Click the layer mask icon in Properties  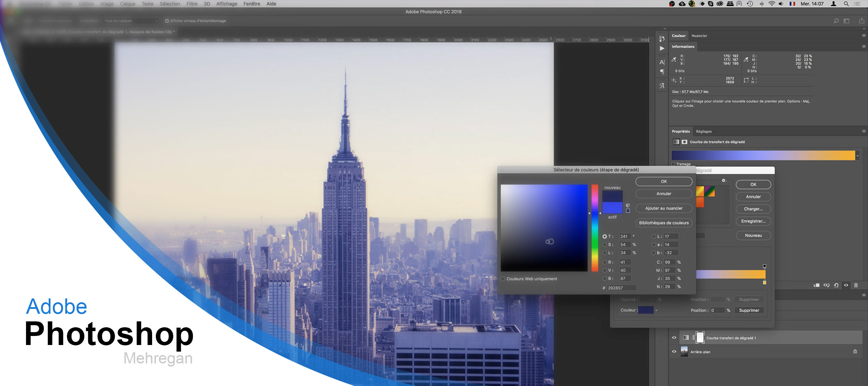(x=684, y=142)
